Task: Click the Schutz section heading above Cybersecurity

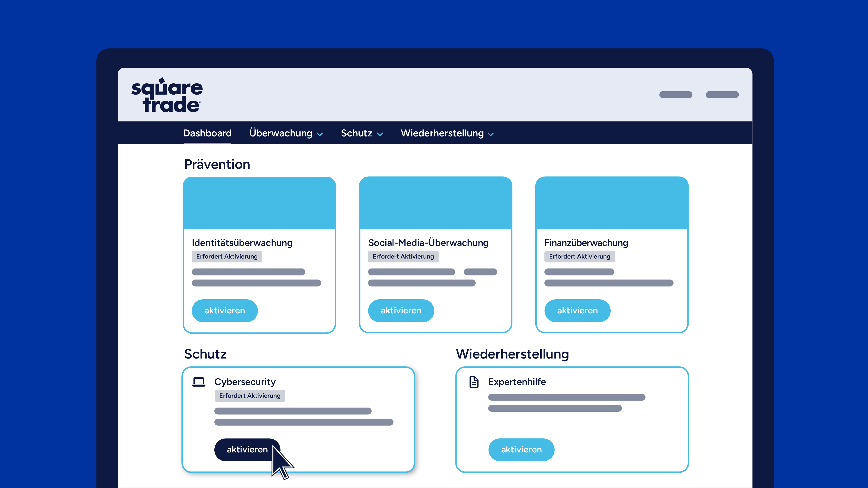Action: (205, 354)
